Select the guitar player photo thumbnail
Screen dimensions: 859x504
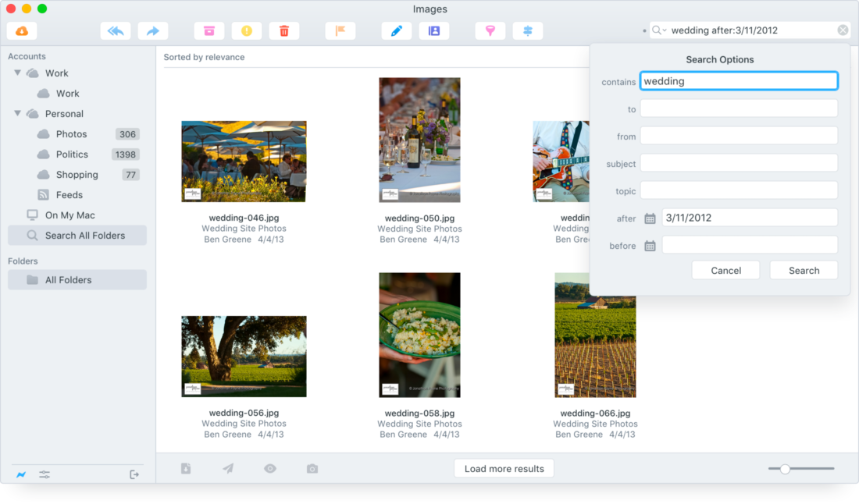[x=561, y=161]
